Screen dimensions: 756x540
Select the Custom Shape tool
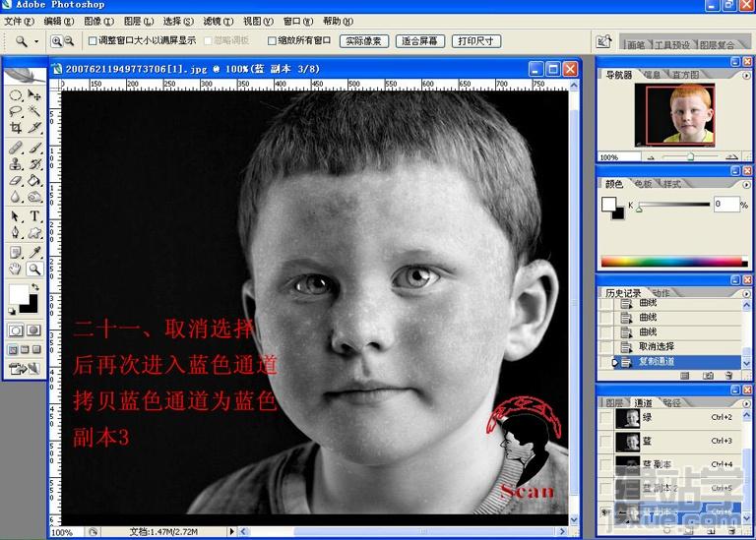(33, 233)
